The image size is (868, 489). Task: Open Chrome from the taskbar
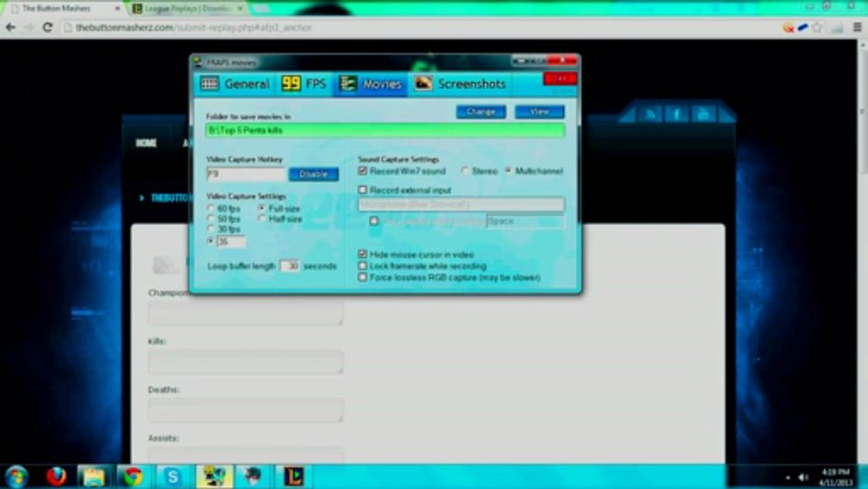tap(132, 476)
